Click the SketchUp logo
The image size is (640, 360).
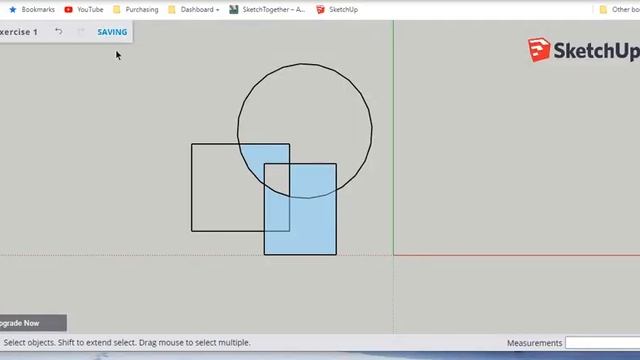[x=584, y=50]
